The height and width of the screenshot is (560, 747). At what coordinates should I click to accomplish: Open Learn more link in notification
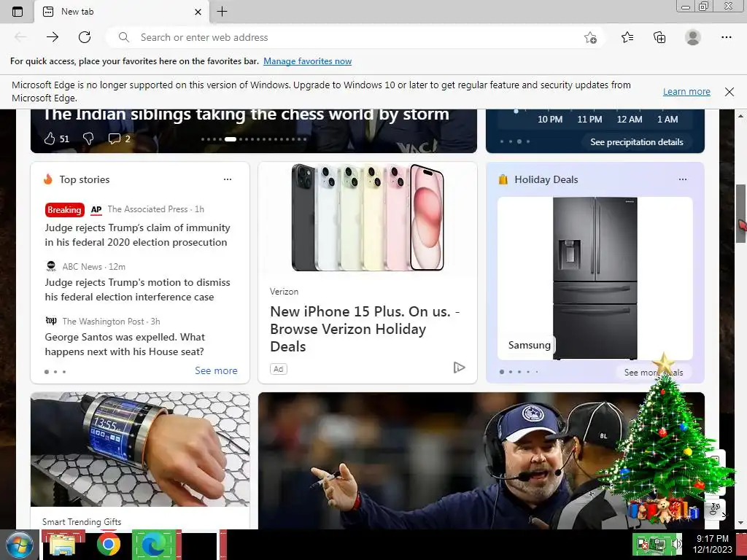(x=686, y=91)
